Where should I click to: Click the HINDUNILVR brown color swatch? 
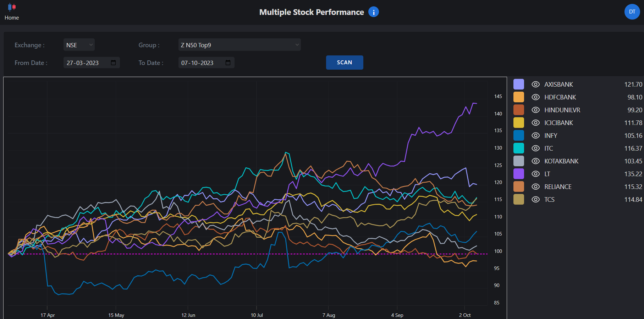click(519, 110)
